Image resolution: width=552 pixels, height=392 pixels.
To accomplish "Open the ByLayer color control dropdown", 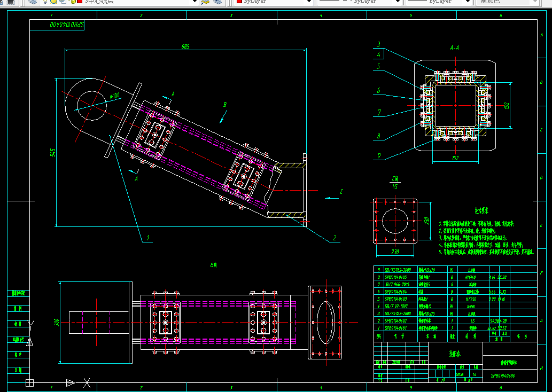I will point(309,2).
